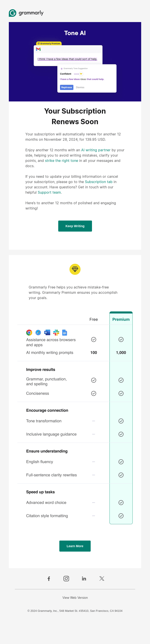The height and width of the screenshot is (644, 150).
Task: Click the Keep Writing button
Action: [75, 226]
